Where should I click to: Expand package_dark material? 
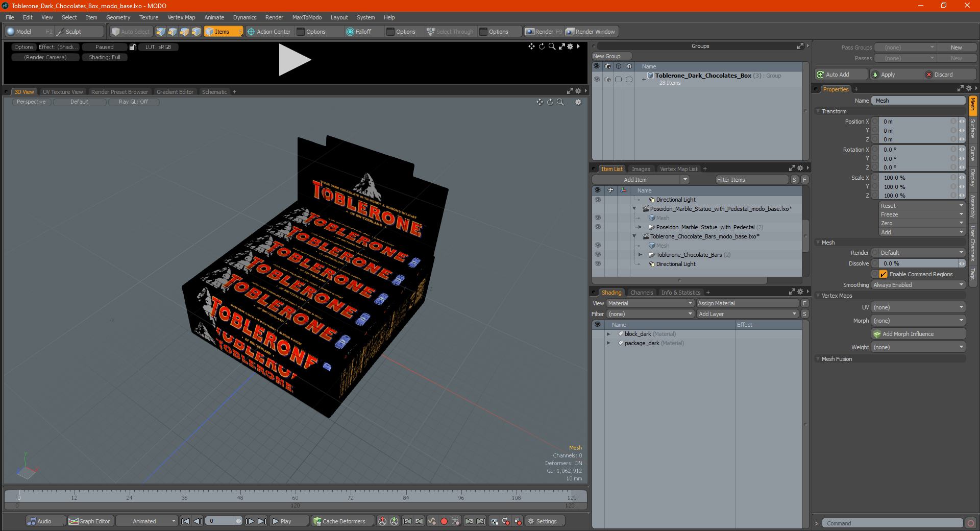coord(608,343)
